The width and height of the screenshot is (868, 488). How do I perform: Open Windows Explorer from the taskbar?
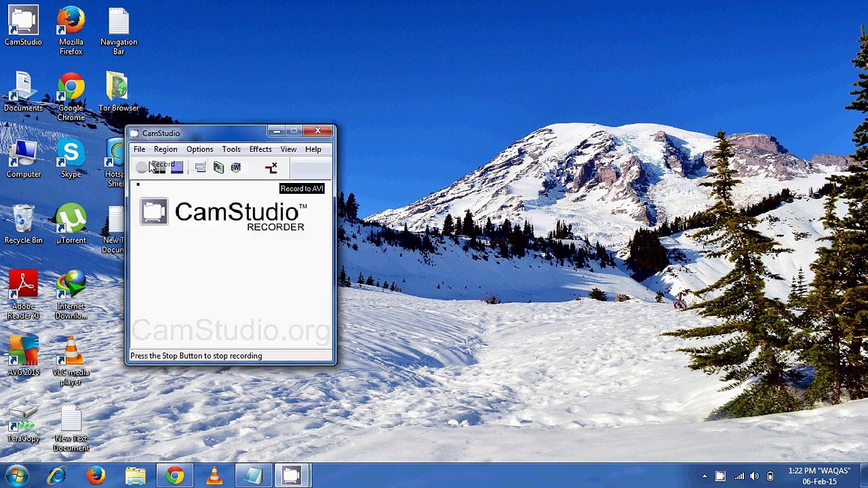(x=136, y=476)
